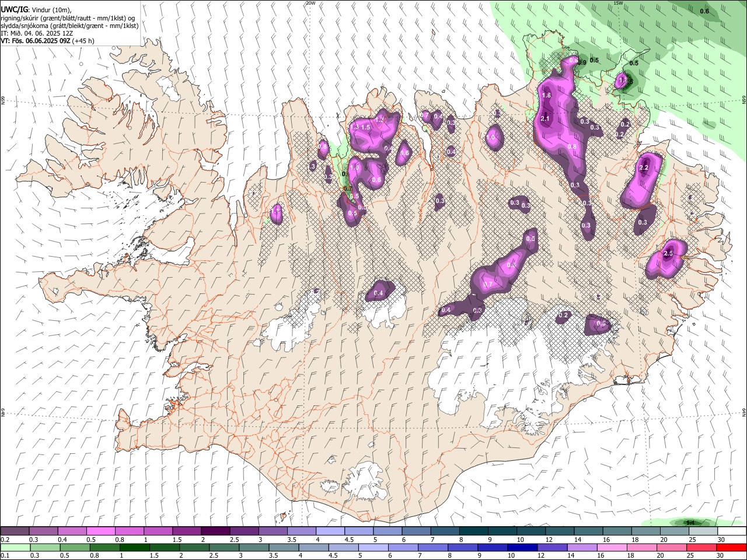The height and width of the screenshot is (560, 747).
Task: Click the "2.5" snowfall value on the map
Action: (669, 254)
